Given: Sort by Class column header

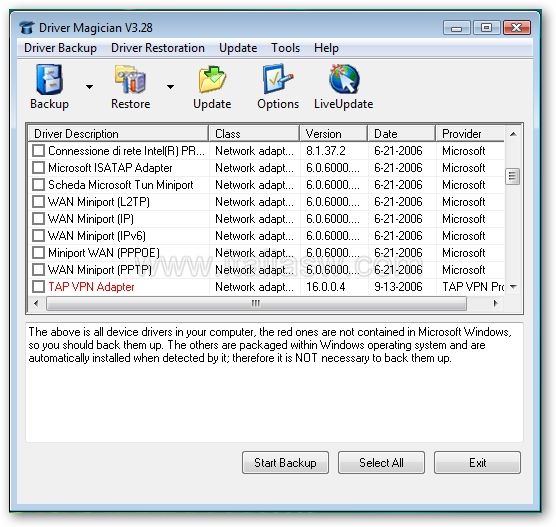Looking at the screenshot, I should coord(254,134).
